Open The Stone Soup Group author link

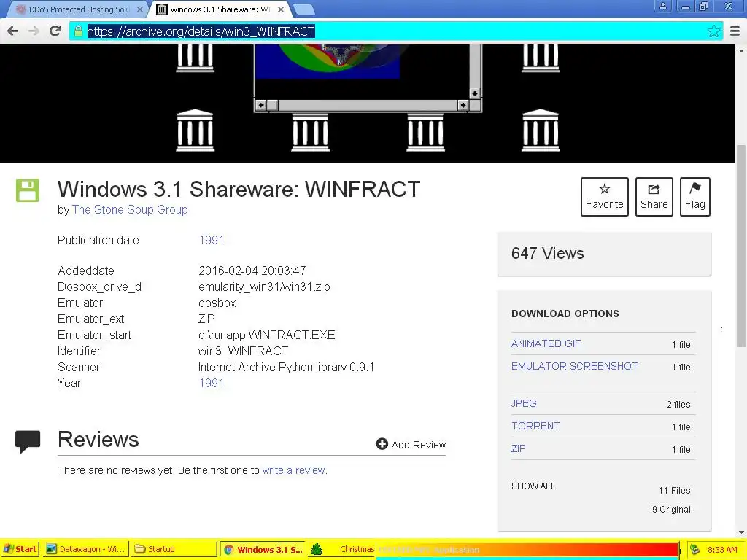(130, 209)
